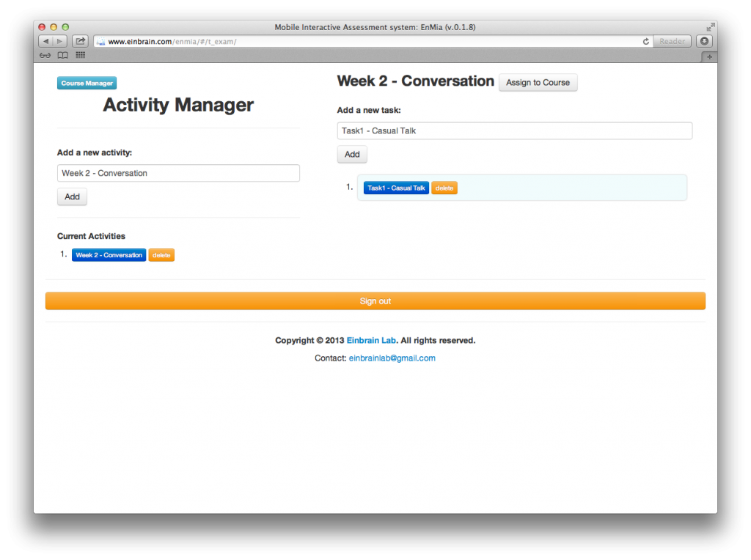This screenshot has height=560, width=751.
Task: Click the Week 2 - Conversation page heading
Action: point(415,81)
